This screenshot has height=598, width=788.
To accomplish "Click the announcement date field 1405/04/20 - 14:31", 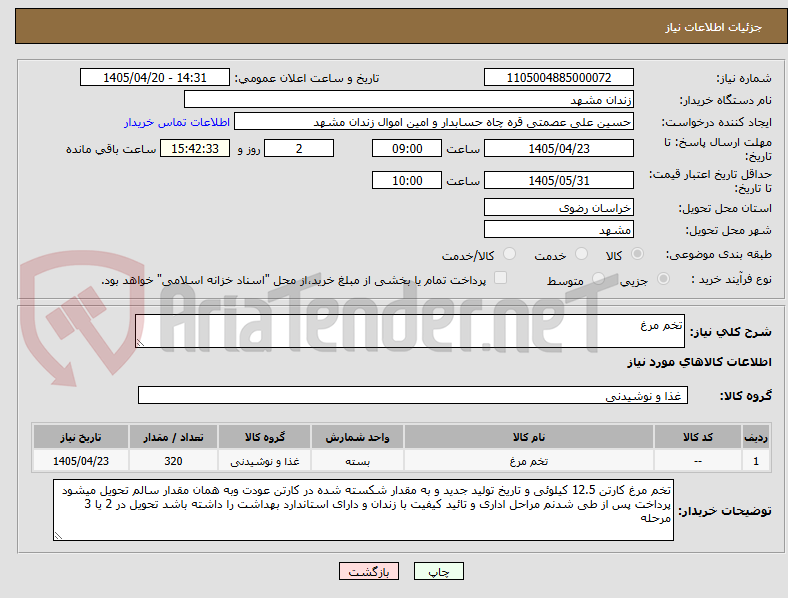I will (155, 77).
